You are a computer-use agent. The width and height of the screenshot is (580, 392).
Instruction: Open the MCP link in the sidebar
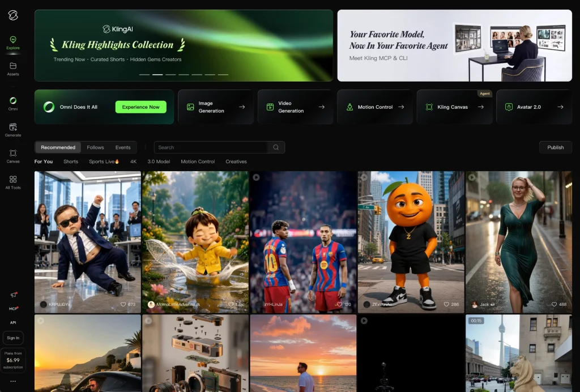pyautogui.click(x=14, y=308)
